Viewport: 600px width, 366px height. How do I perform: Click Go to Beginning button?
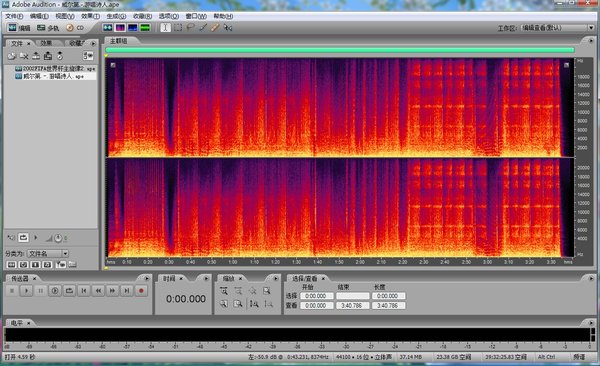pos(84,291)
